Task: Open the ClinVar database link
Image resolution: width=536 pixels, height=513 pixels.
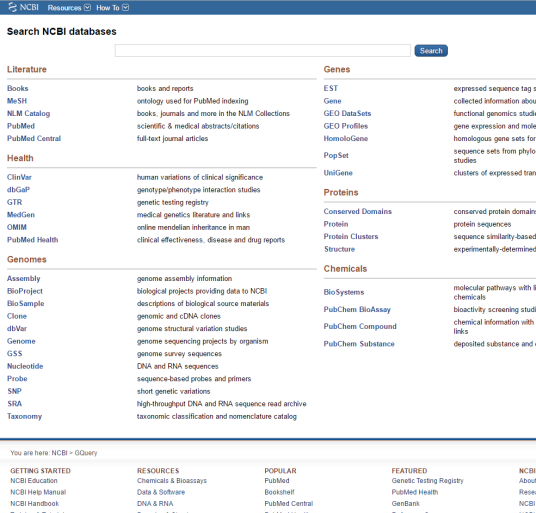Action: 19,177
